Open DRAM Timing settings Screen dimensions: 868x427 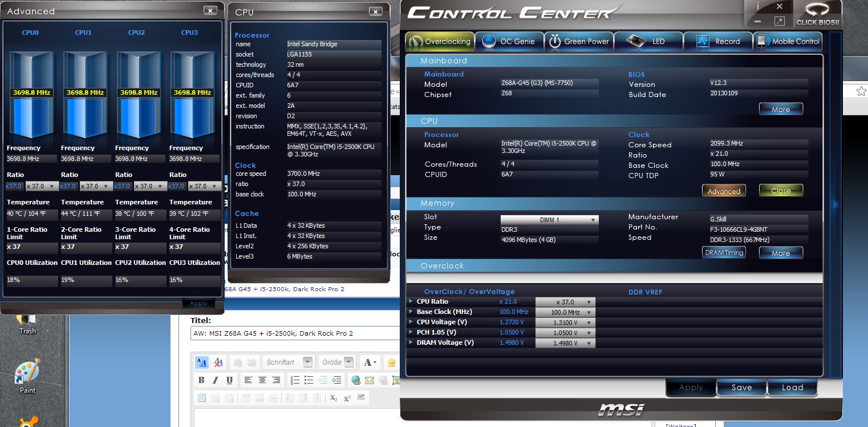click(724, 252)
